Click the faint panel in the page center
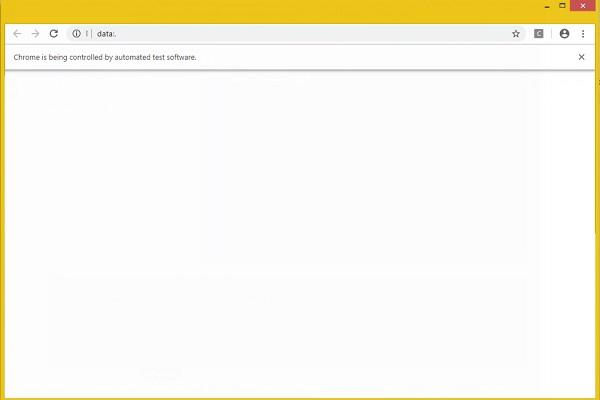This screenshot has width=600, height=400. point(360,170)
